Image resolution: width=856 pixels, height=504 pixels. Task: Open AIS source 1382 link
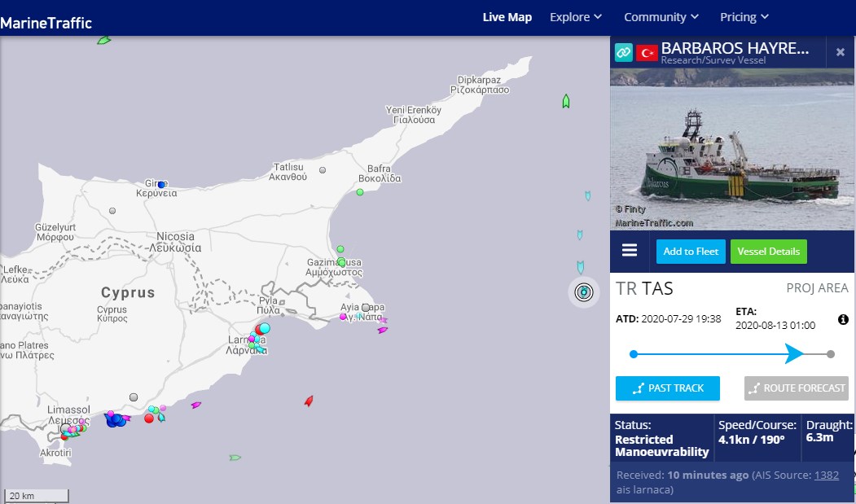pos(827,475)
